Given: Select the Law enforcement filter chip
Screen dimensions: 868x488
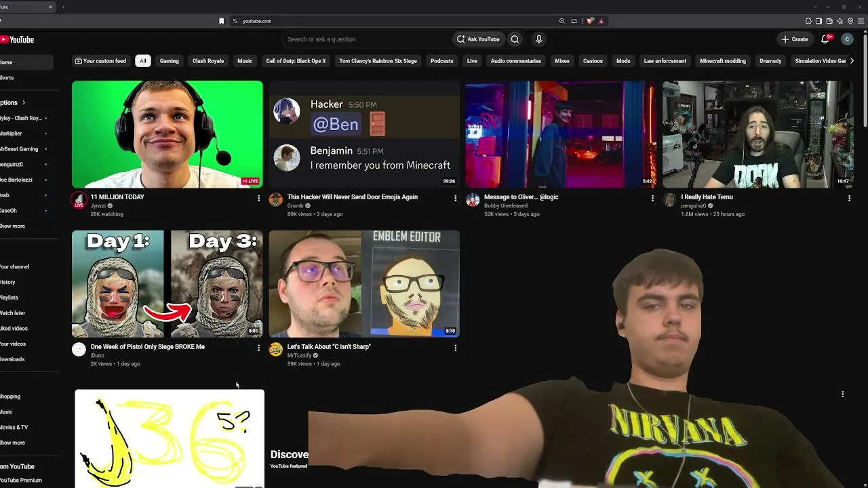Looking at the screenshot, I should coord(665,61).
